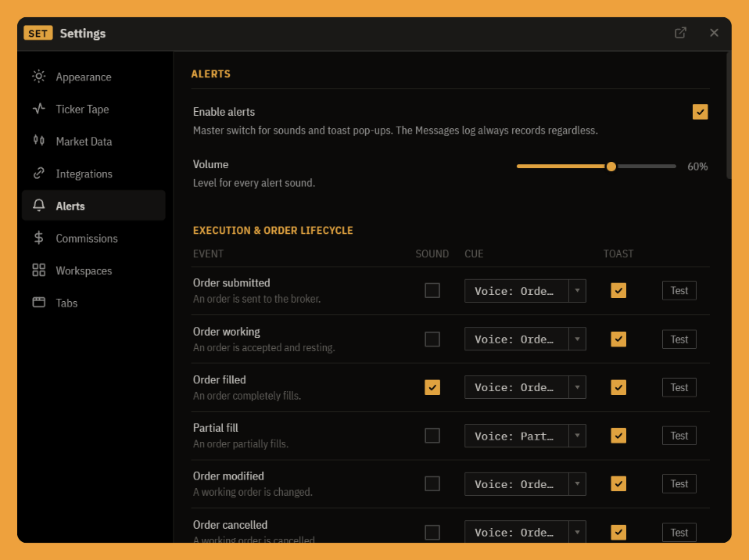Disable the Enable alerts master checkbox
749x560 pixels.
coord(700,112)
